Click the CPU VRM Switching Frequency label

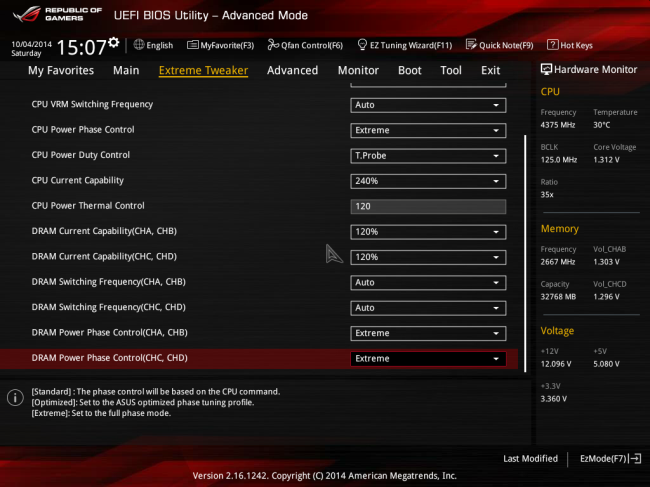[x=92, y=104]
